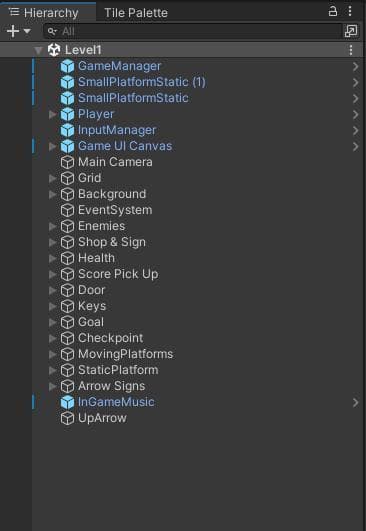Expand the MovingPlatforms group
Screen dimensions: 366x531
(52, 354)
